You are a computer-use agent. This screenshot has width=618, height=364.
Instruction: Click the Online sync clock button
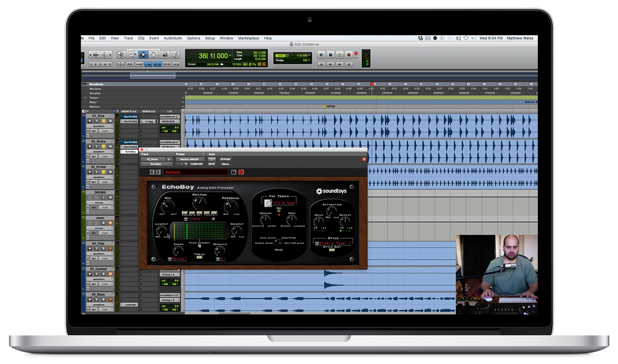click(x=321, y=55)
